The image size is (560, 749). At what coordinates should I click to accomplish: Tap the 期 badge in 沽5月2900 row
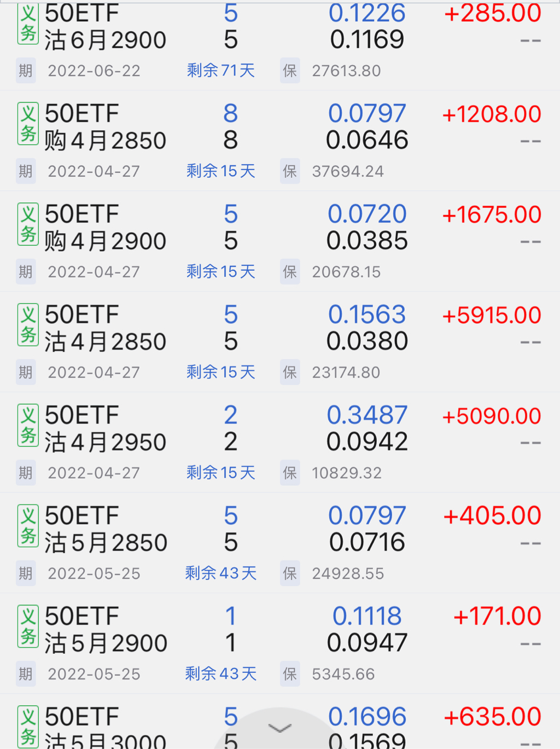point(26,674)
